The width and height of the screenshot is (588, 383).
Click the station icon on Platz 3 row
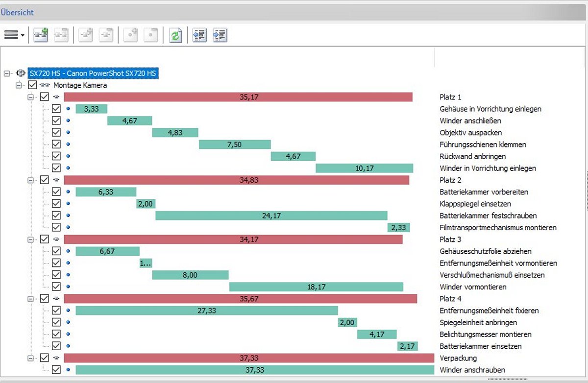56,239
